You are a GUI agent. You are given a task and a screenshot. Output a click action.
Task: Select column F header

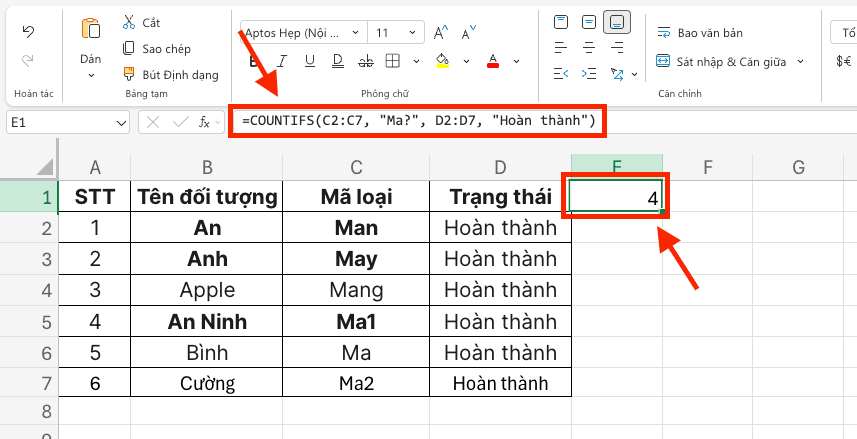[x=707, y=167]
